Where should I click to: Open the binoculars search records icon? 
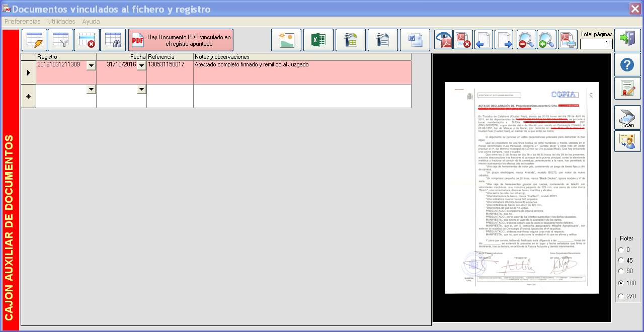tap(113, 40)
